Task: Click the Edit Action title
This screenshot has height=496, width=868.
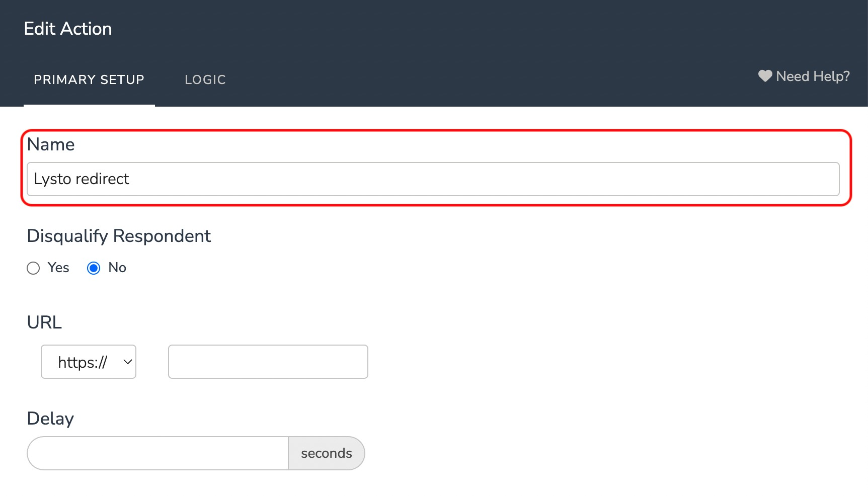Action: click(x=68, y=29)
